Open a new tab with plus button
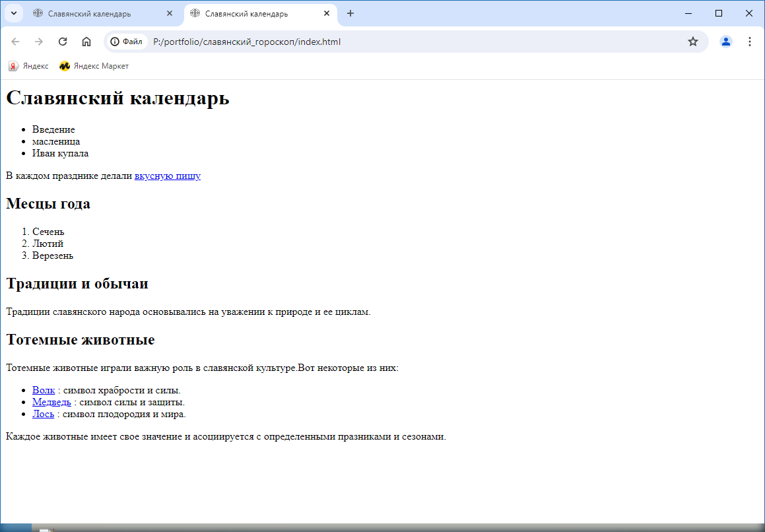The width and height of the screenshot is (765, 532). tap(350, 14)
